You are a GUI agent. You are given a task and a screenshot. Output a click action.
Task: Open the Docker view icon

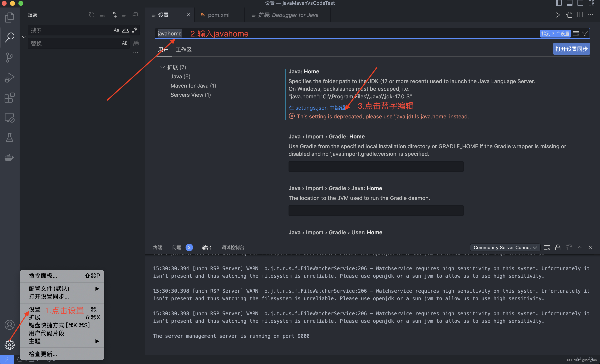10,158
